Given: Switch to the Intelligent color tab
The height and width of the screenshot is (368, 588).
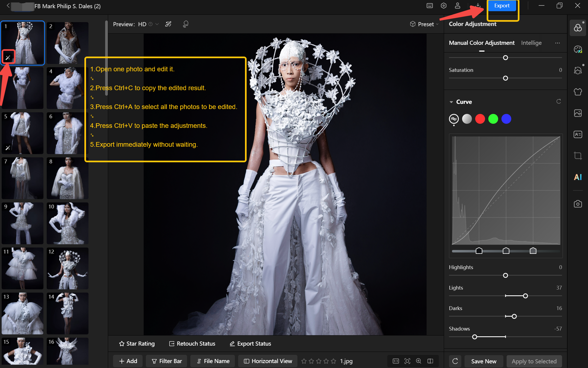Looking at the screenshot, I should (531, 43).
